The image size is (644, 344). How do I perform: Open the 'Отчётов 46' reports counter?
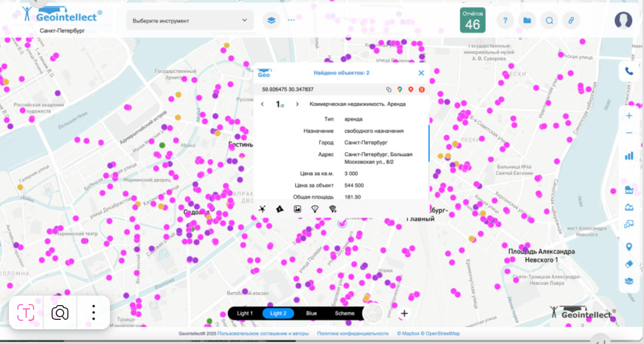click(472, 21)
